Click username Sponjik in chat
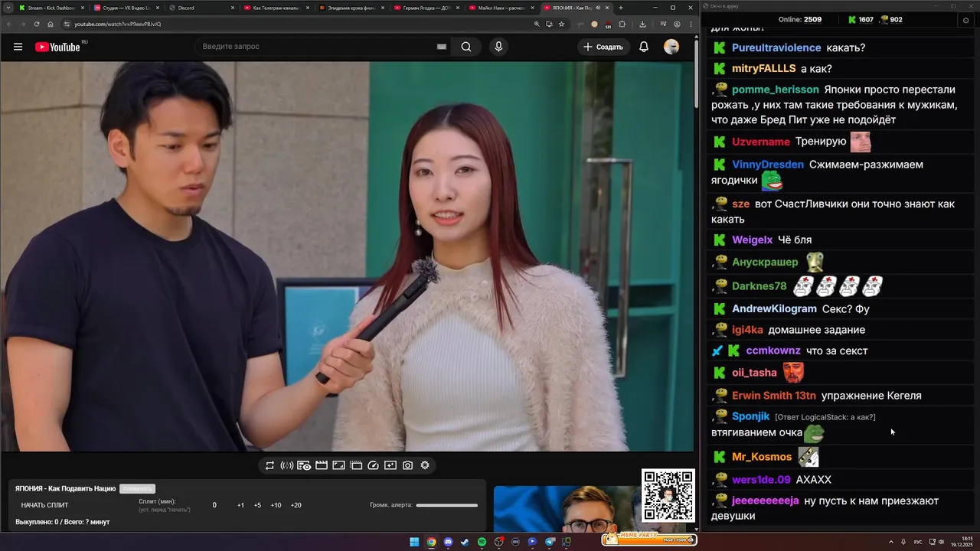 pyautogui.click(x=750, y=416)
